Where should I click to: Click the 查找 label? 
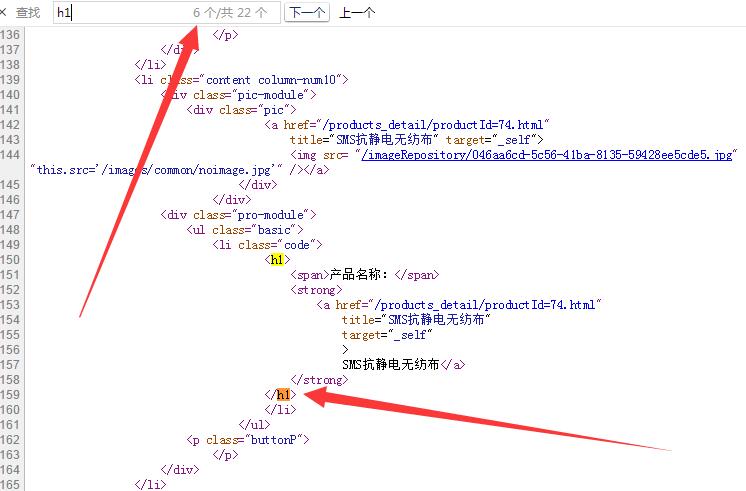tap(28, 13)
